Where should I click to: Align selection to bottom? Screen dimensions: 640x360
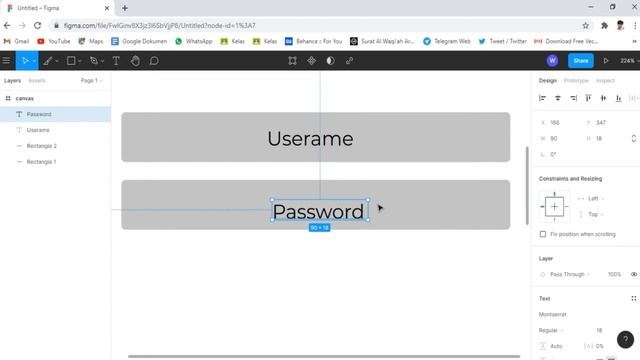click(619, 98)
